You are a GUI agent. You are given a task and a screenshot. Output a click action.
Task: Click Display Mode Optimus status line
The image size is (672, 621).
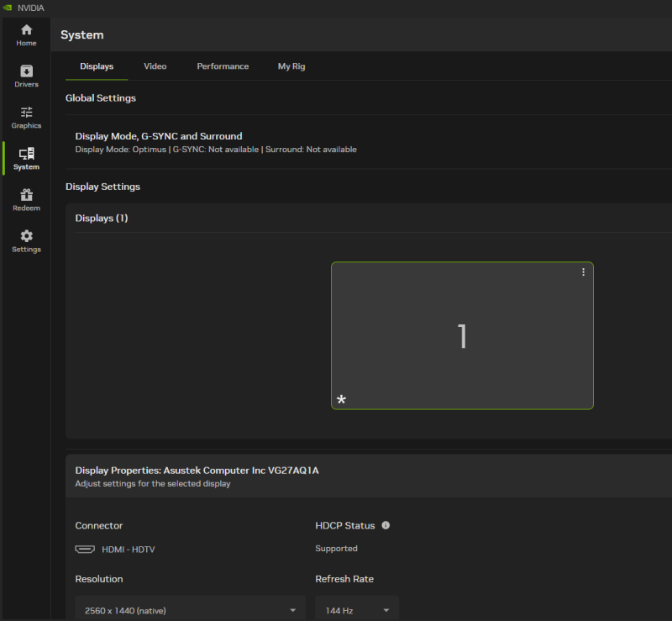[216, 150]
